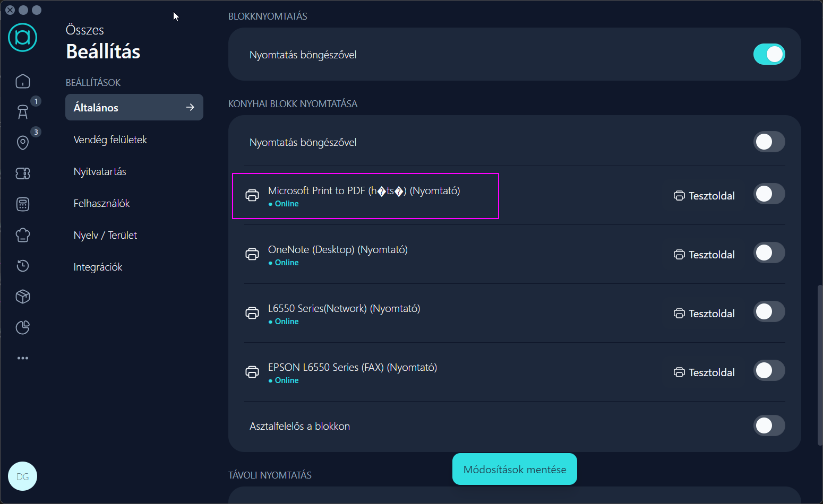Click Módosítások mentése button

tap(515, 470)
